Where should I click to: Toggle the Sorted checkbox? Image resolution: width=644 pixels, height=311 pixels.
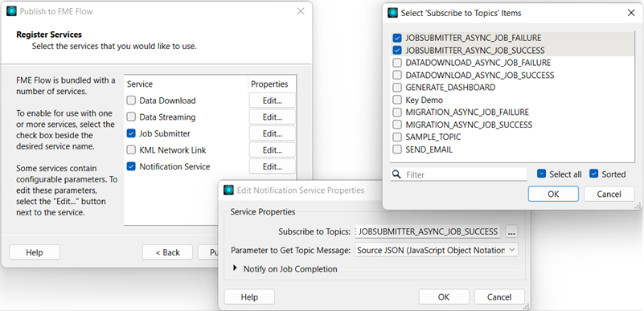(593, 174)
